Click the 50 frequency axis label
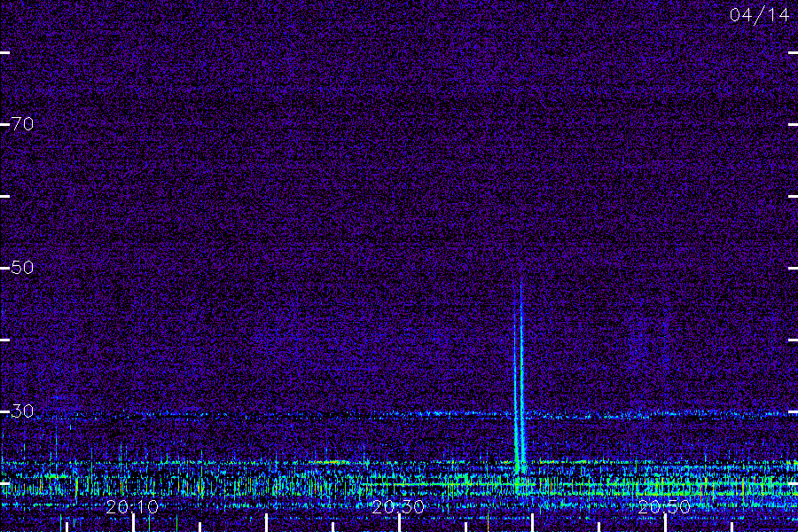Viewport: 798px width, 532px height. pyautogui.click(x=22, y=267)
